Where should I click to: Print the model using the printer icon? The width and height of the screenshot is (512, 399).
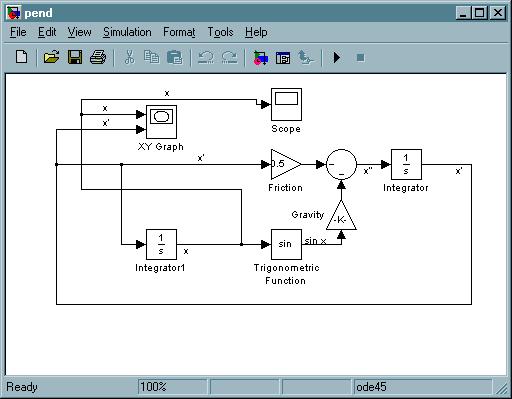98,57
